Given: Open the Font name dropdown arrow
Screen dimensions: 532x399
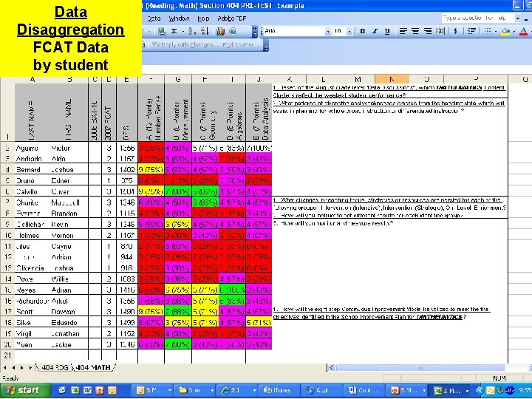Looking at the screenshot, I should click(328, 32).
